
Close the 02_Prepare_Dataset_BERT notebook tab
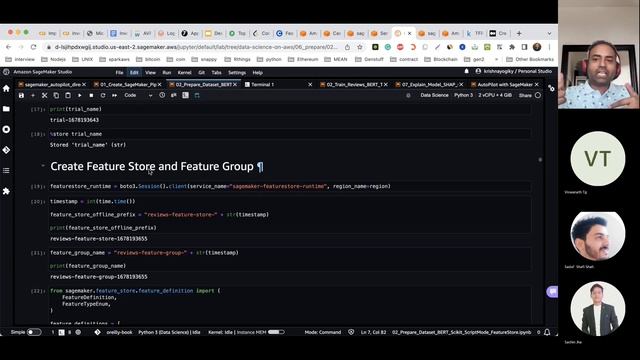pos(235,84)
